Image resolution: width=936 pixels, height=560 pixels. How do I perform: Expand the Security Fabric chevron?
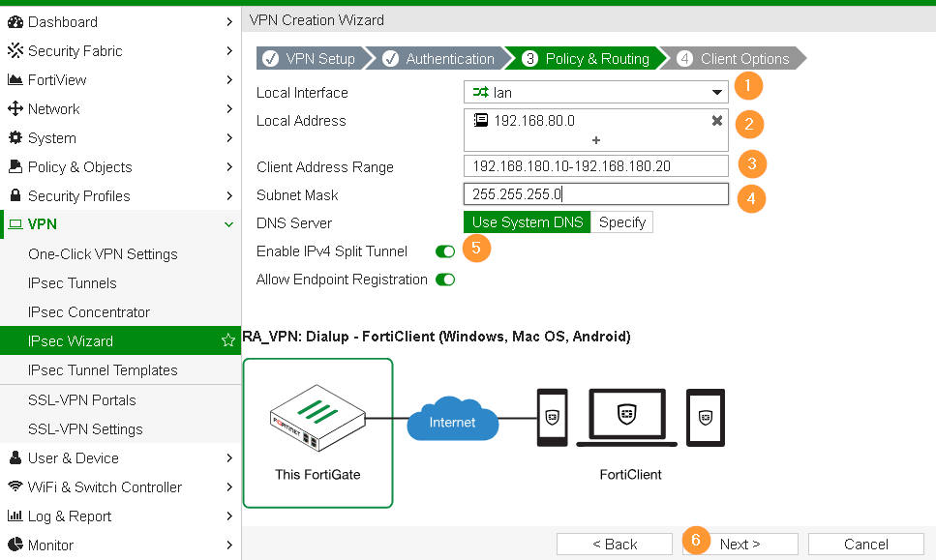[x=229, y=50]
